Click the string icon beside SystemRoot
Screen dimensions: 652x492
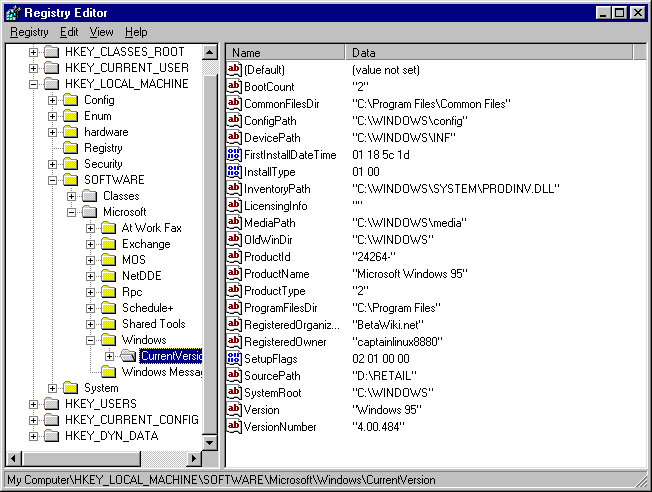pos(234,393)
